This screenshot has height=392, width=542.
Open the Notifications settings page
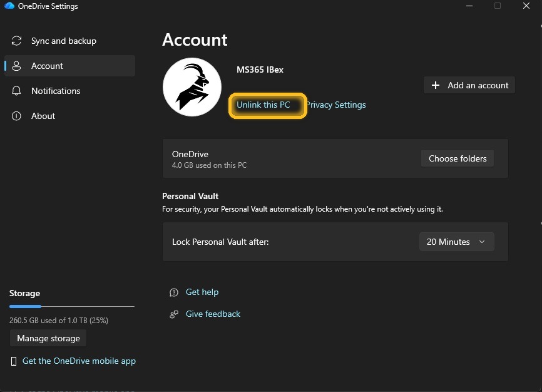[x=69, y=91]
